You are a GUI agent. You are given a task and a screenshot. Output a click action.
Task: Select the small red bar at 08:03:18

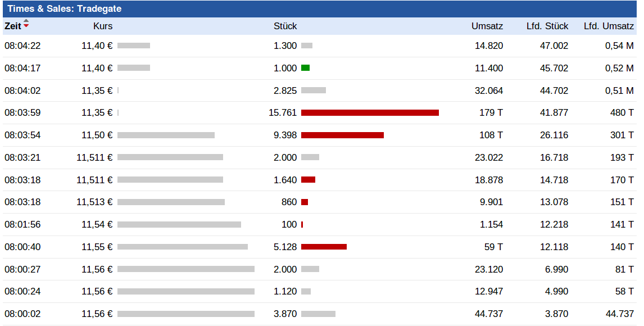point(309,179)
